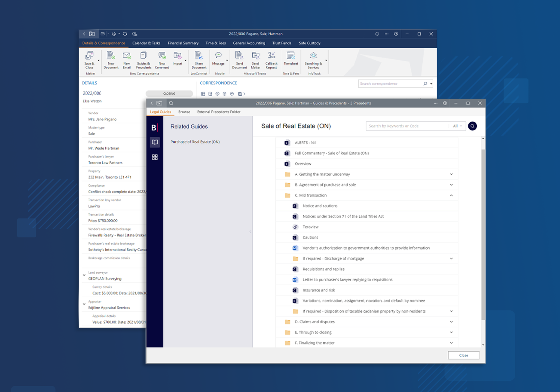The height and width of the screenshot is (392, 560).
Task: Share a document via LawConnect
Action: click(x=199, y=60)
